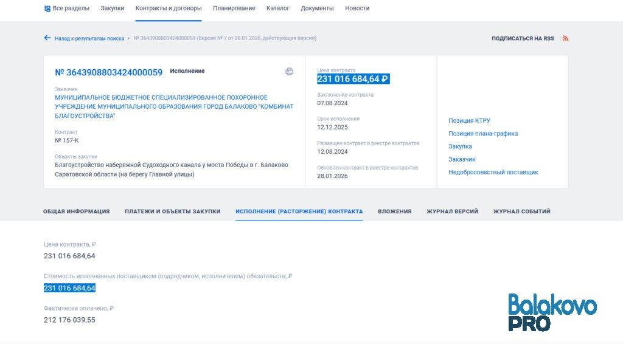The image size is (623, 364).
Task: Click the paid amount 212 176 039,55
Action: point(69,320)
